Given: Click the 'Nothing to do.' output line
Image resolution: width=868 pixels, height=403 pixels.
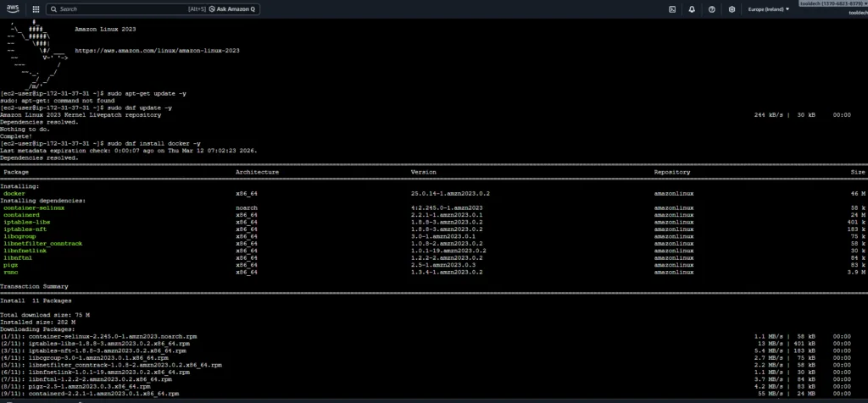Looking at the screenshot, I should 25,130.
